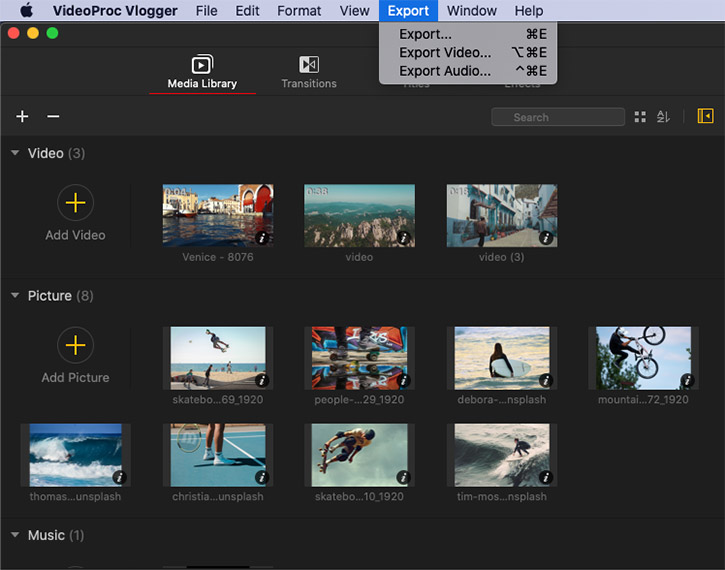The width and height of the screenshot is (725, 570).
Task: Choose Export Audio... from the menu
Action: pyautogui.click(x=445, y=71)
